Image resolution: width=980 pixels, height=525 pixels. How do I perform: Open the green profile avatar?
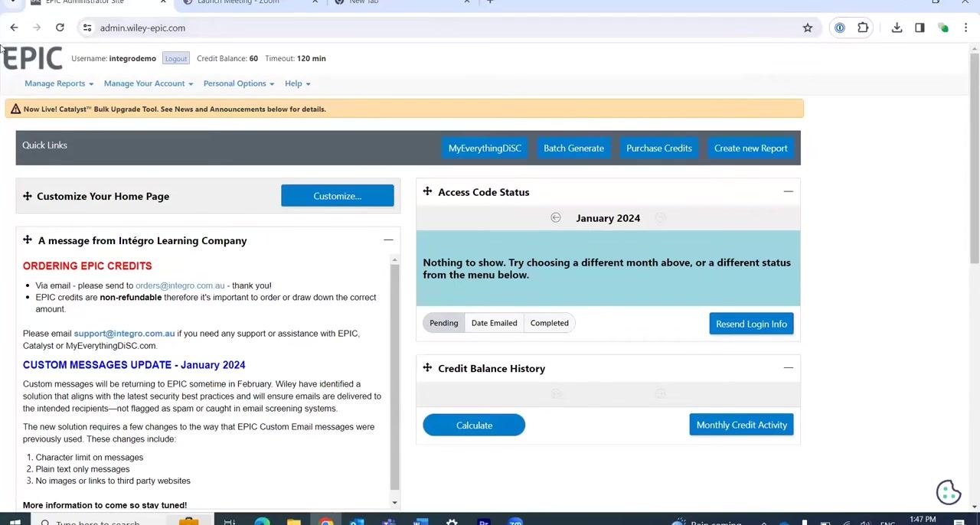point(943,28)
